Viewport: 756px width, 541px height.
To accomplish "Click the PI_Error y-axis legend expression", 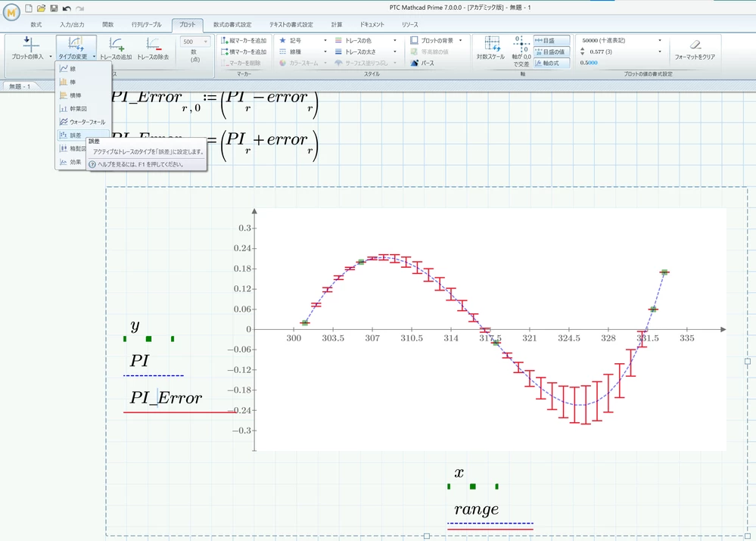I will pos(166,398).
